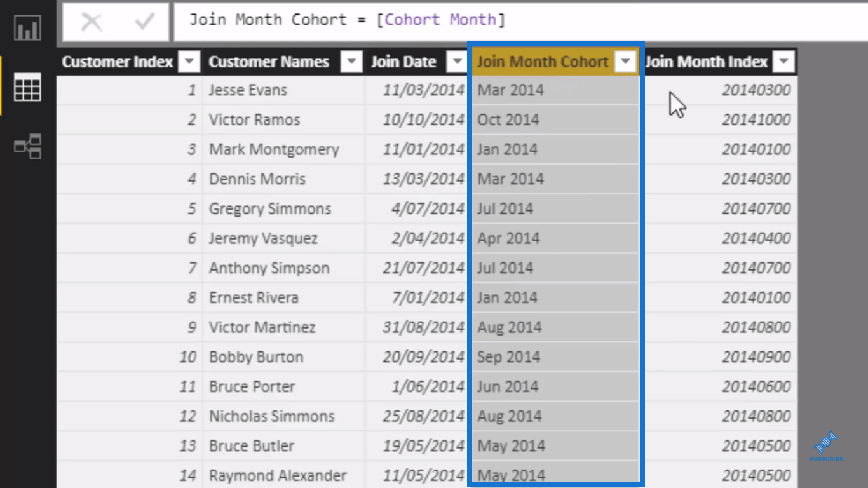
Task: Click the name Victor Martinez
Action: [x=262, y=327]
